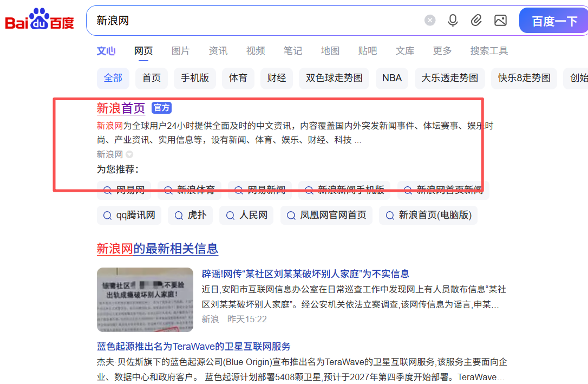Click the news thumbnail image

pyautogui.click(x=145, y=300)
